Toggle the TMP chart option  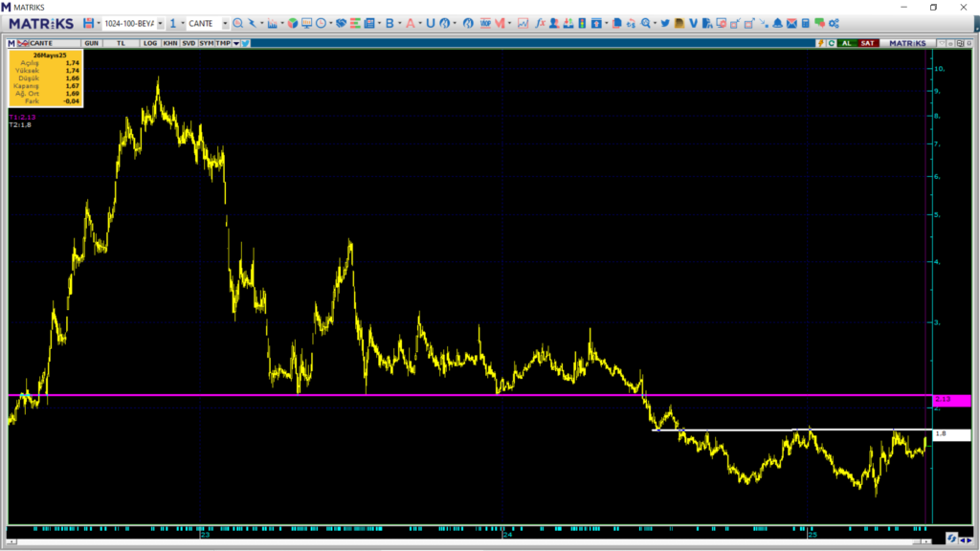point(223,43)
